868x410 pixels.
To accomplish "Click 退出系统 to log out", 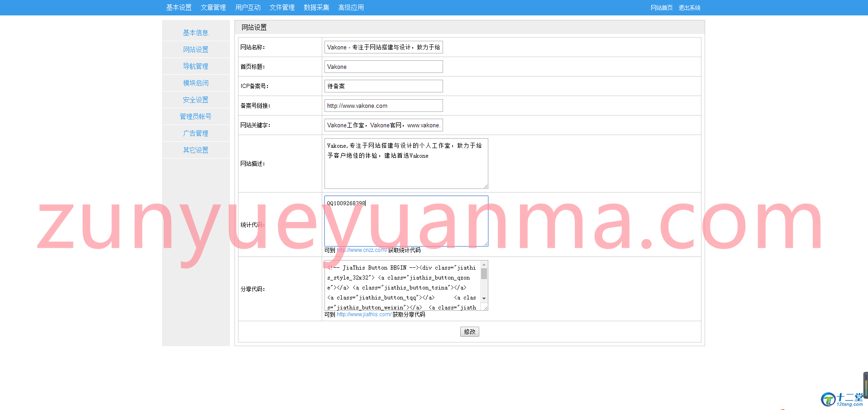I will pos(689,8).
